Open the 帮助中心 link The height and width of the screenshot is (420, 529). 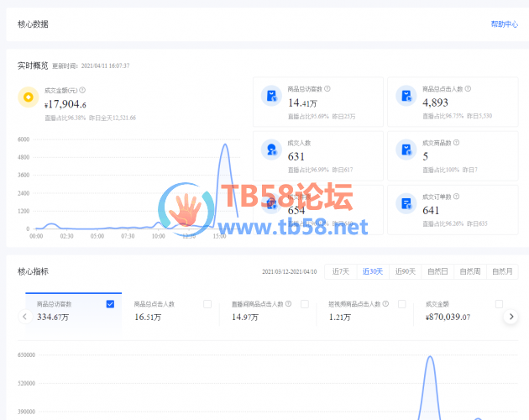pos(504,24)
